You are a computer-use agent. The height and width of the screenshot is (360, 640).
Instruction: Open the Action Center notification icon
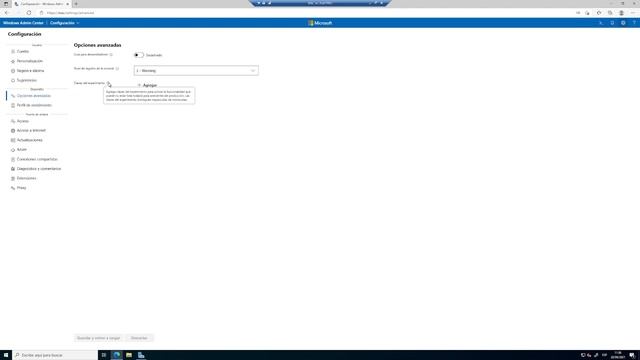pyautogui.click(x=632, y=355)
